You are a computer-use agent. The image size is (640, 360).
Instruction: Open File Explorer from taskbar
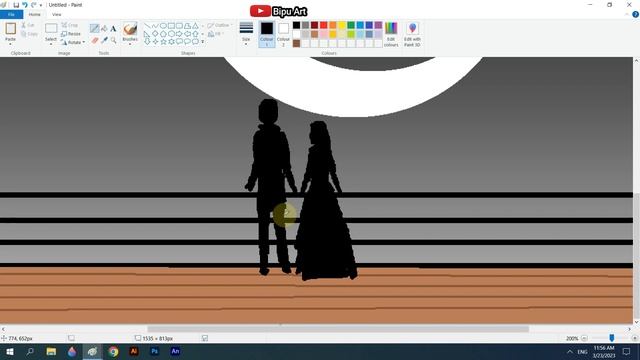tap(51, 351)
